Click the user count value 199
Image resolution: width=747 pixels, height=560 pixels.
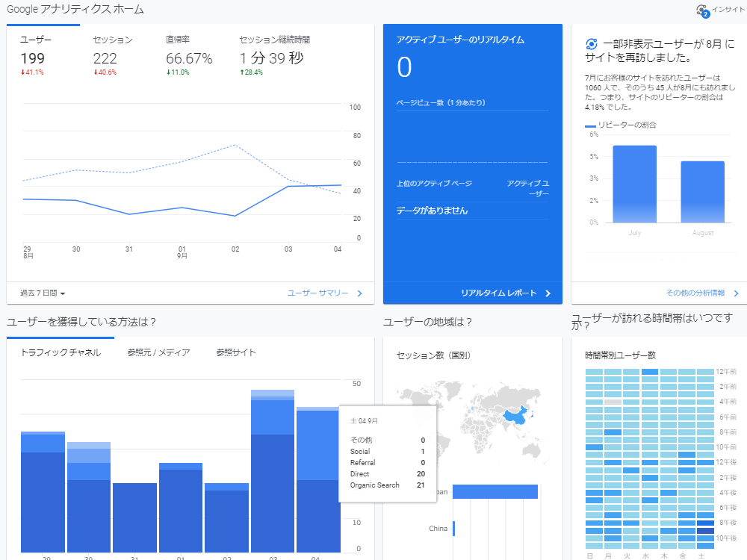[x=32, y=58]
